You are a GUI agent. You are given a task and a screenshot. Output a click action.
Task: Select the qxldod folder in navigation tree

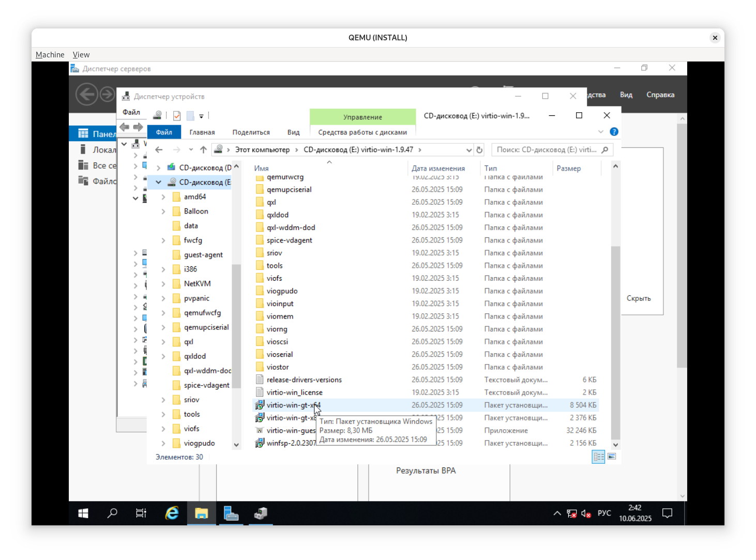(195, 356)
